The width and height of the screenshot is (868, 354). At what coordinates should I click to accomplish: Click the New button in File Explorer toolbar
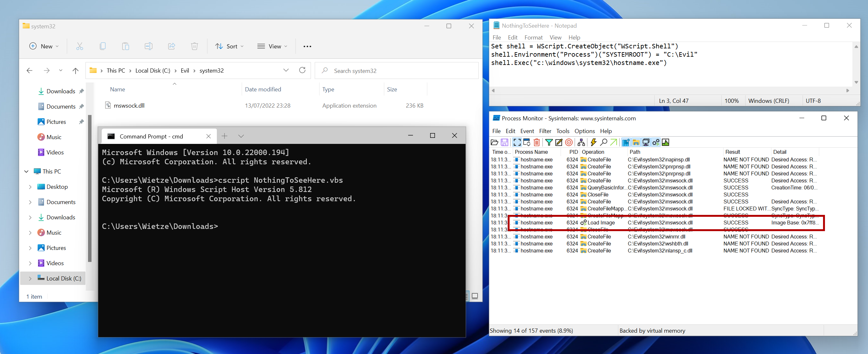pyautogui.click(x=44, y=46)
